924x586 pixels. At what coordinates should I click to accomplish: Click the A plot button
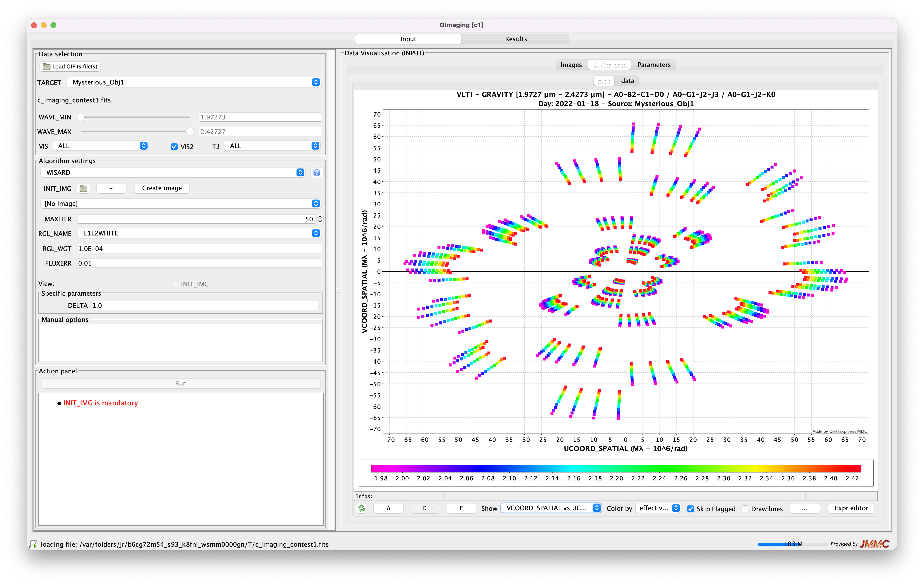click(388, 508)
